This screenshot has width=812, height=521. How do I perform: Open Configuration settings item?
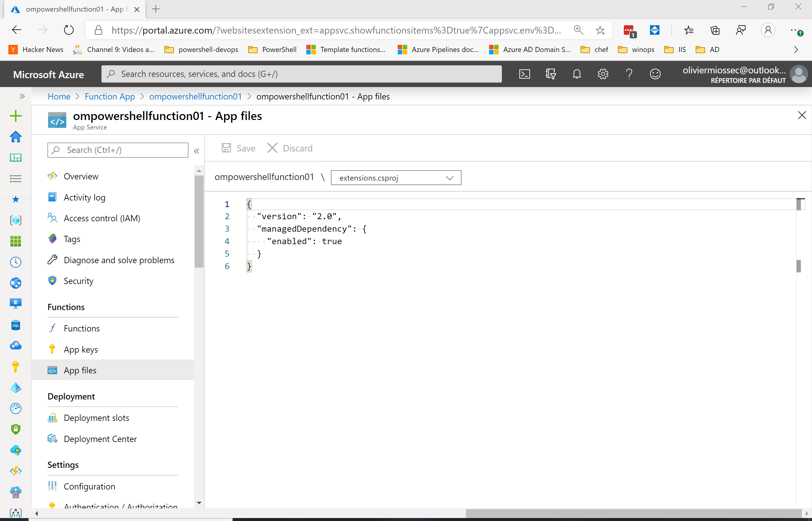tap(89, 486)
